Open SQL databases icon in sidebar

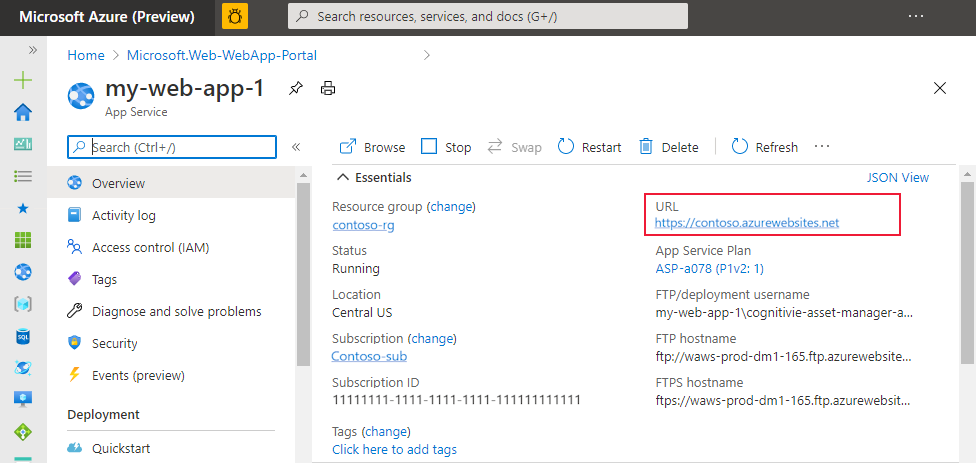[x=23, y=336]
